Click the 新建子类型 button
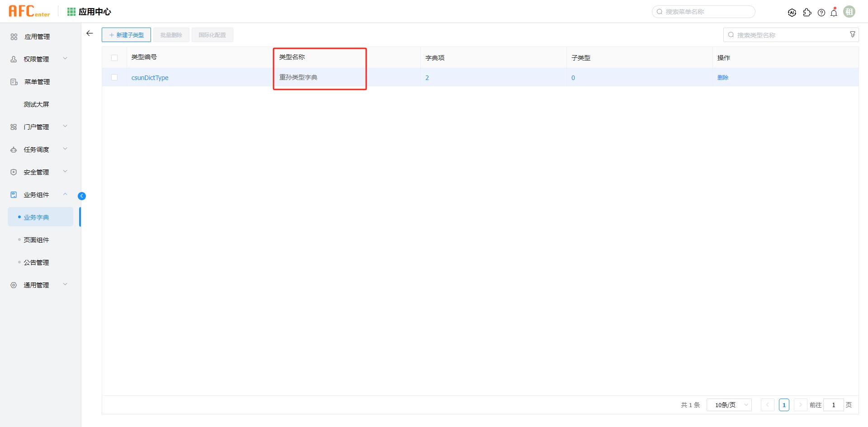Screen dimensions: 868x427 (126, 35)
